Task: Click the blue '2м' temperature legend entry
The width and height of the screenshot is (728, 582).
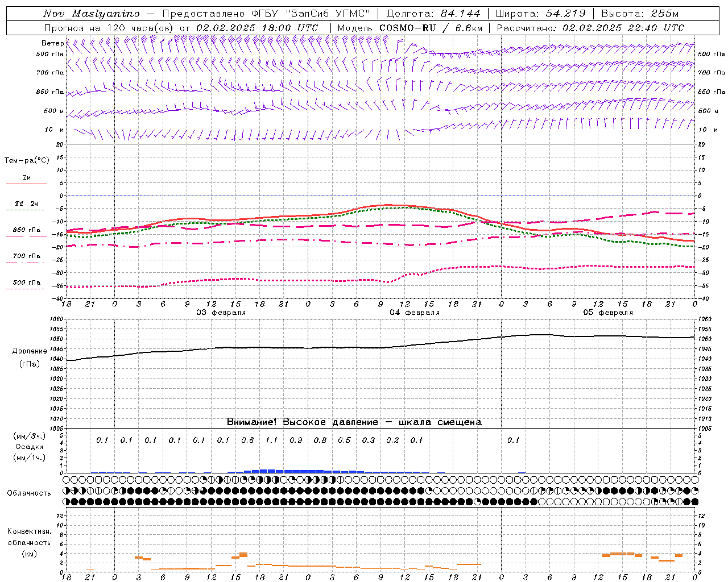Action: click(26, 178)
